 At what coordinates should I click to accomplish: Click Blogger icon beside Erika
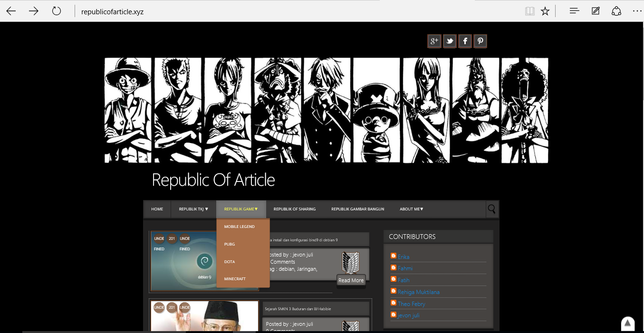tap(393, 256)
